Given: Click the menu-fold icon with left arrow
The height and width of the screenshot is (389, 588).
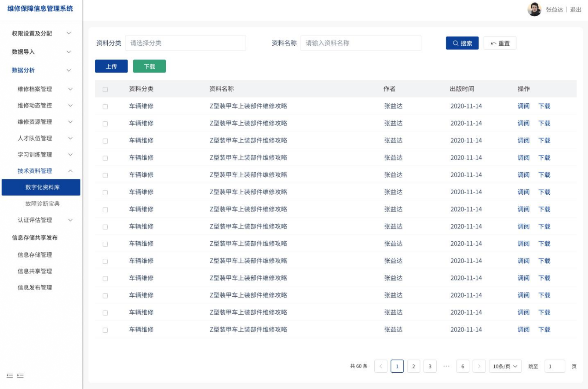Looking at the screenshot, I should tap(10, 375).
